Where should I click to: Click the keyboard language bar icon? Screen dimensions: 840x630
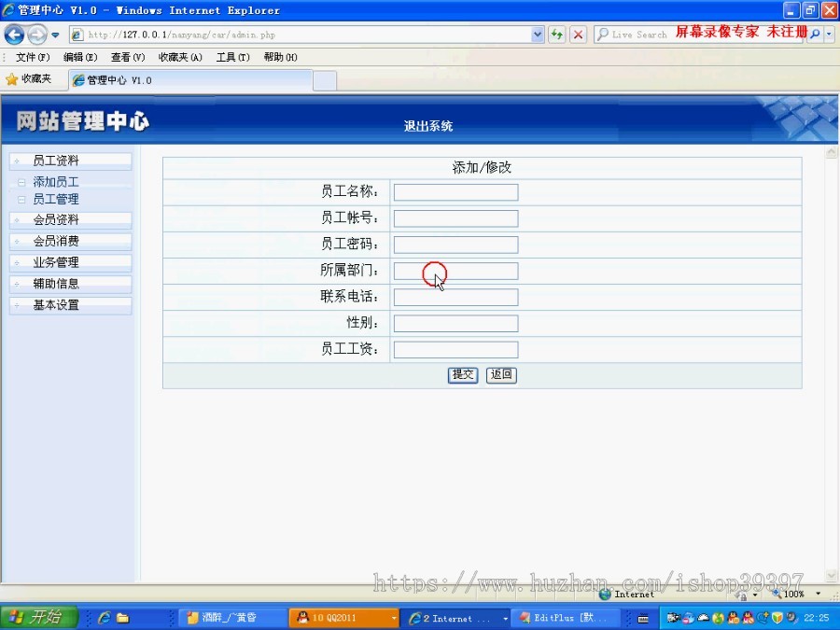click(643, 619)
